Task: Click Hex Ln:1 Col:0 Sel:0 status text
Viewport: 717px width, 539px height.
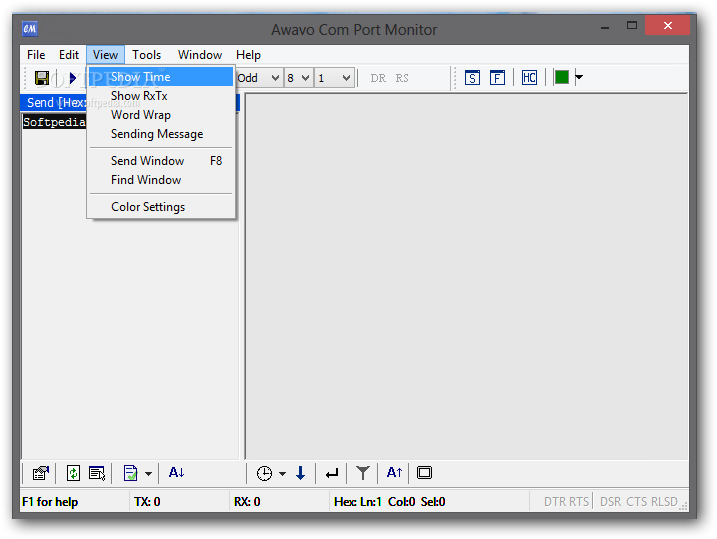Action: (390, 502)
